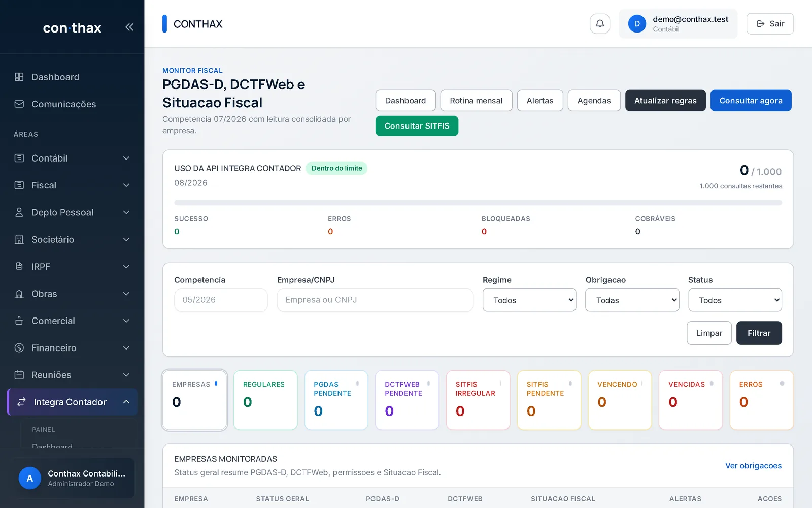Screen dimensions: 812x508
Task: Open notifications bell icon
Action: (600, 24)
